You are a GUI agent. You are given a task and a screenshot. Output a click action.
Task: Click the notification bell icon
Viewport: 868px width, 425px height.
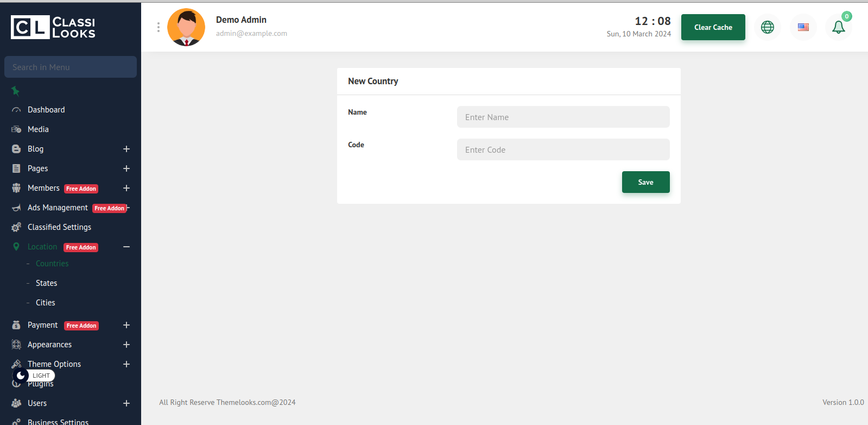tap(838, 27)
